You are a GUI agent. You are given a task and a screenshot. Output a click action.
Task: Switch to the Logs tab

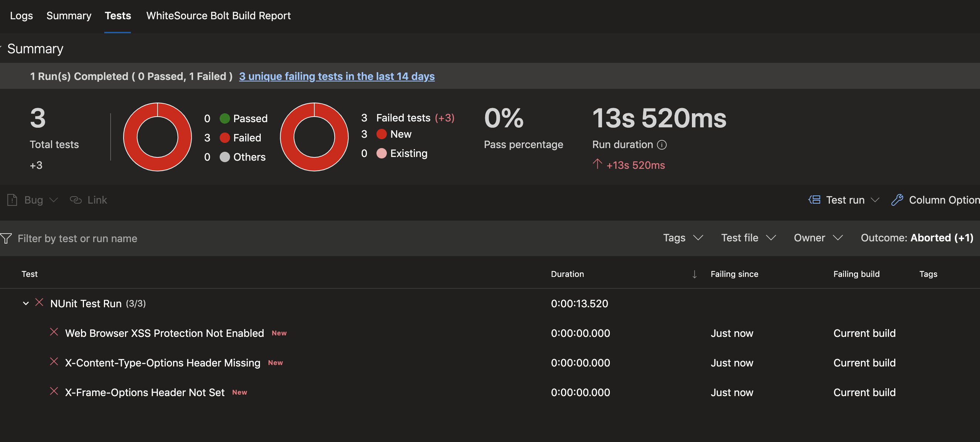click(21, 16)
